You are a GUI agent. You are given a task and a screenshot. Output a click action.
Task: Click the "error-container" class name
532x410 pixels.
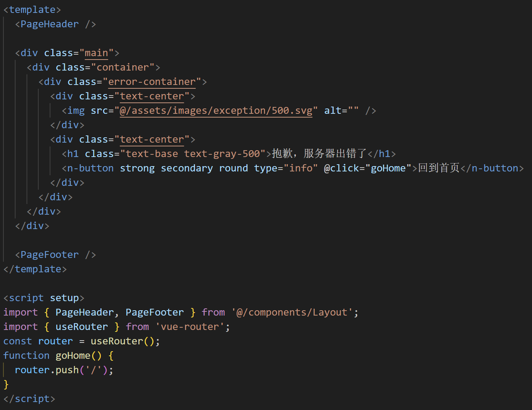[152, 82]
